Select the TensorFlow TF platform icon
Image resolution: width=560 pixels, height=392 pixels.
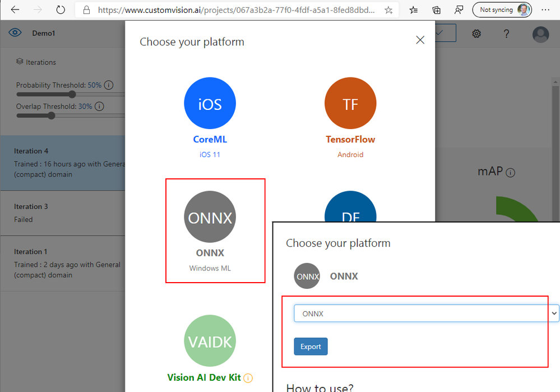coord(350,103)
